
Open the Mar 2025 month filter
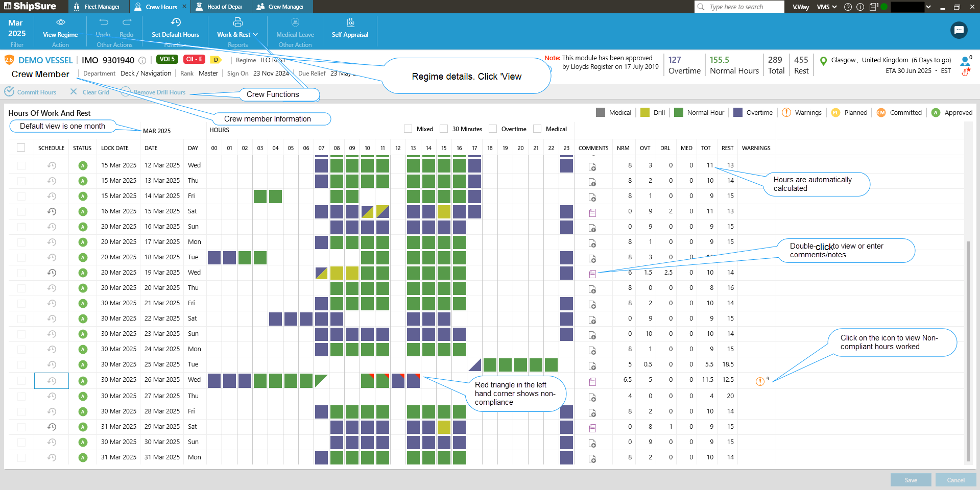pyautogui.click(x=16, y=29)
